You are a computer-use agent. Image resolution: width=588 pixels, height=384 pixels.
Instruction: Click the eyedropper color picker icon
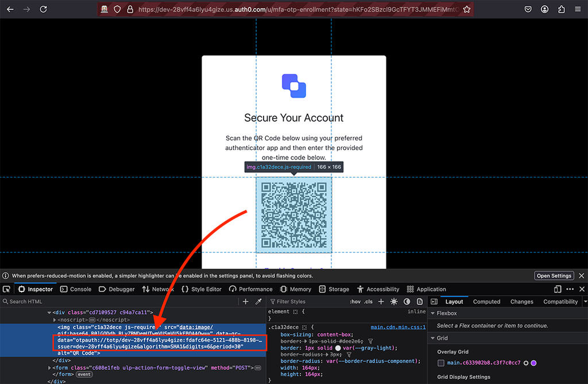point(258,301)
